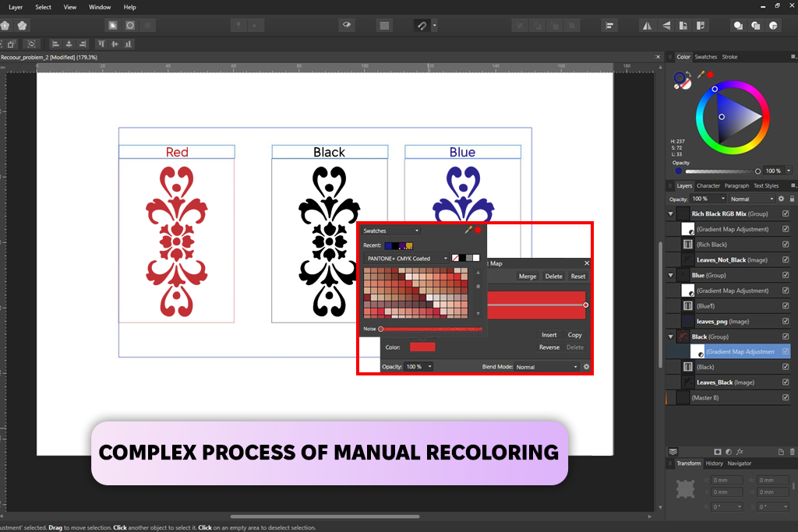Click the Reset button in Gradient Map

[577, 277]
